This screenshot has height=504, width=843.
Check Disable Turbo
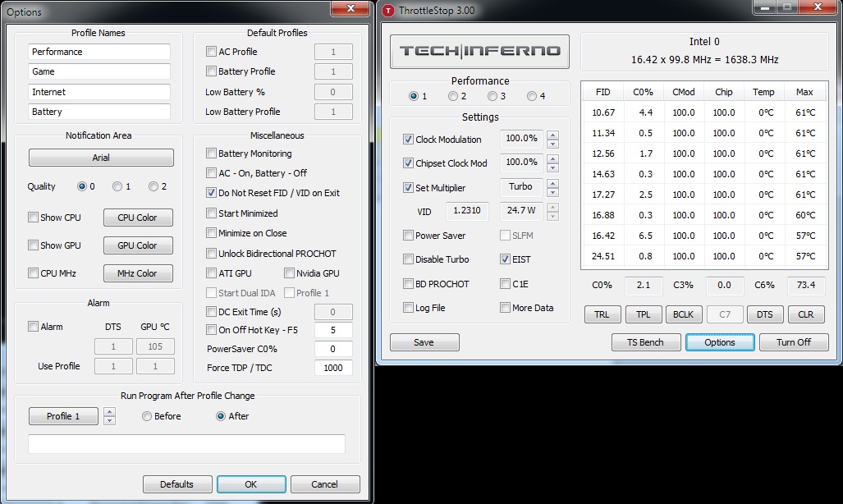tap(408, 259)
